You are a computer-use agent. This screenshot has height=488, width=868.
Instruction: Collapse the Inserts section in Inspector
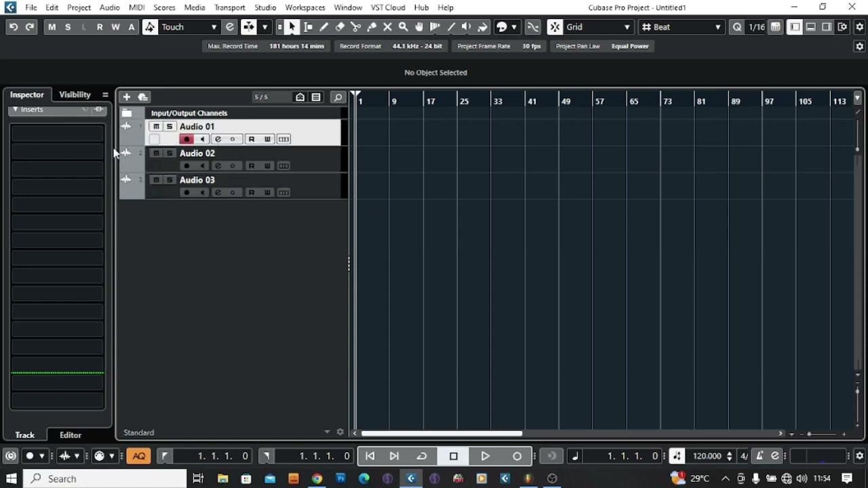(15, 109)
